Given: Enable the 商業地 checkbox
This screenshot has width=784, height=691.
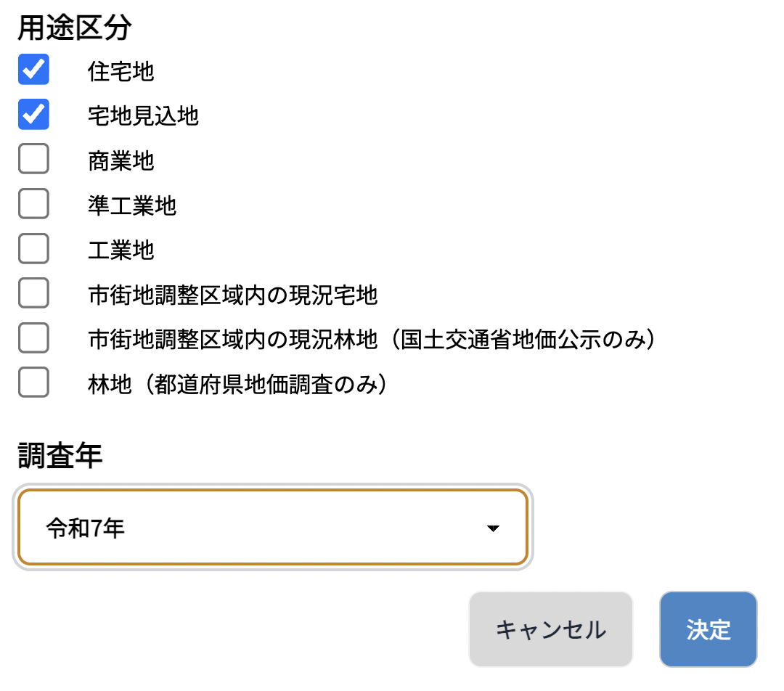Looking at the screenshot, I should click(33, 160).
